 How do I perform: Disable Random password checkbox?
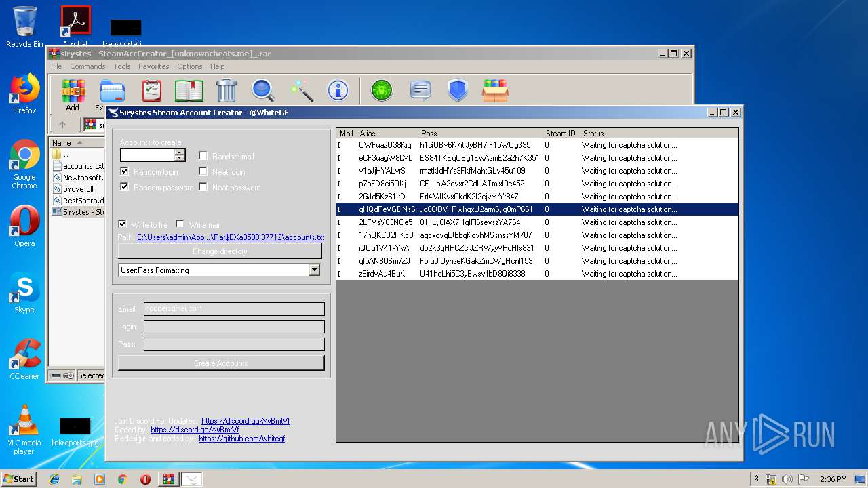click(124, 187)
